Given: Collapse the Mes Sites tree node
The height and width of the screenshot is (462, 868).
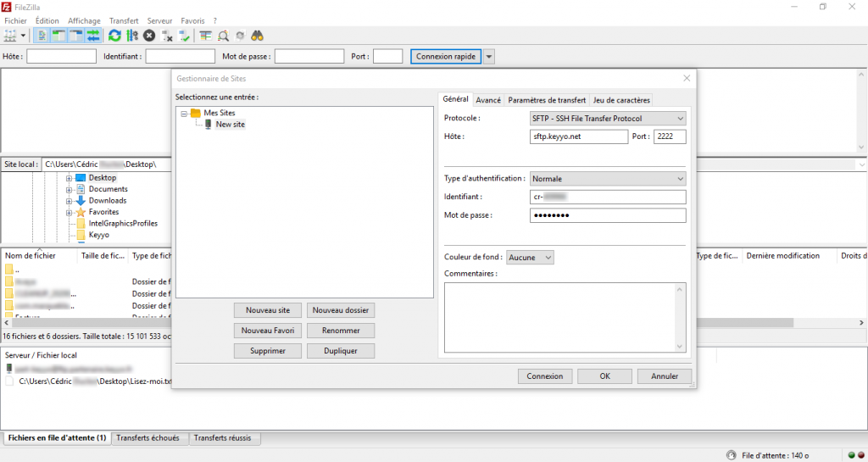Looking at the screenshot, I should (x=183, y=114).
